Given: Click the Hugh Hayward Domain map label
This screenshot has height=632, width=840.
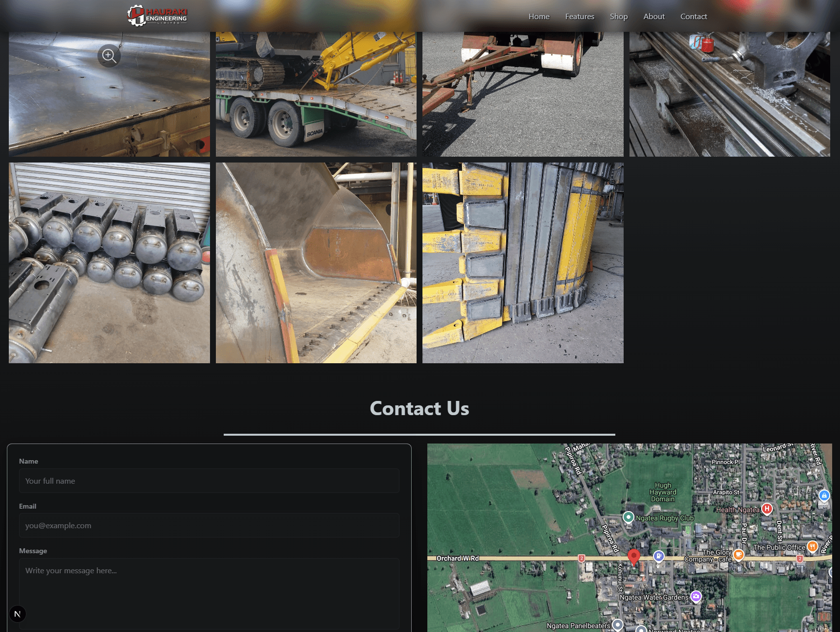Looking at the screenshot, I should pyautogui.click(x=663, y=492).
